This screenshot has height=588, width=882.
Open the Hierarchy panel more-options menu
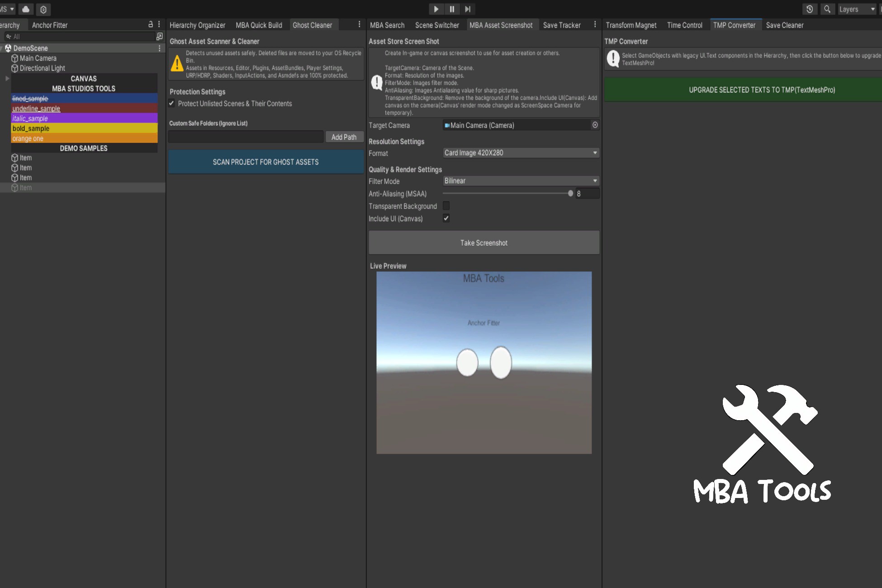(x=159, y=24)
